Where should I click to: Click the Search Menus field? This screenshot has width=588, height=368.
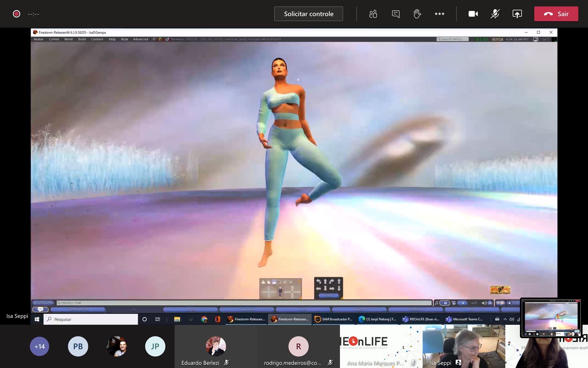click(452, 39)
